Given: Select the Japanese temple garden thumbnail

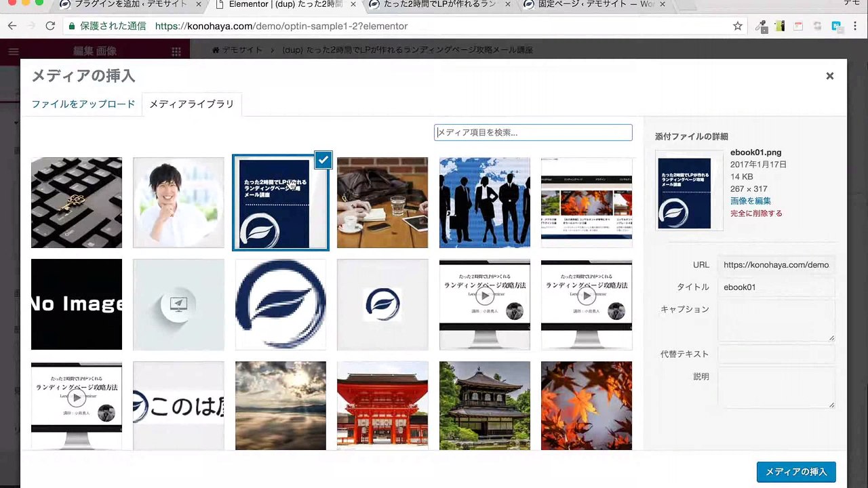Looking at the screenshot, I should [485, 405].
